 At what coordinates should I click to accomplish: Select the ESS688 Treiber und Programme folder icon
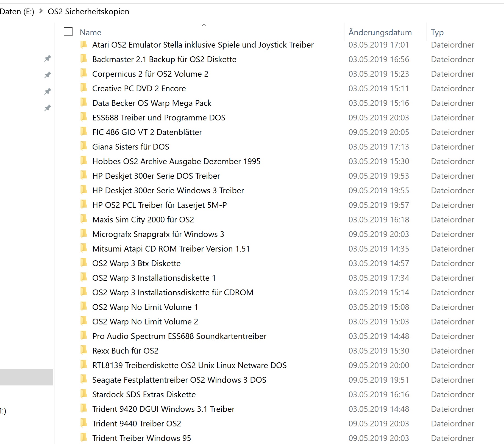84,117
